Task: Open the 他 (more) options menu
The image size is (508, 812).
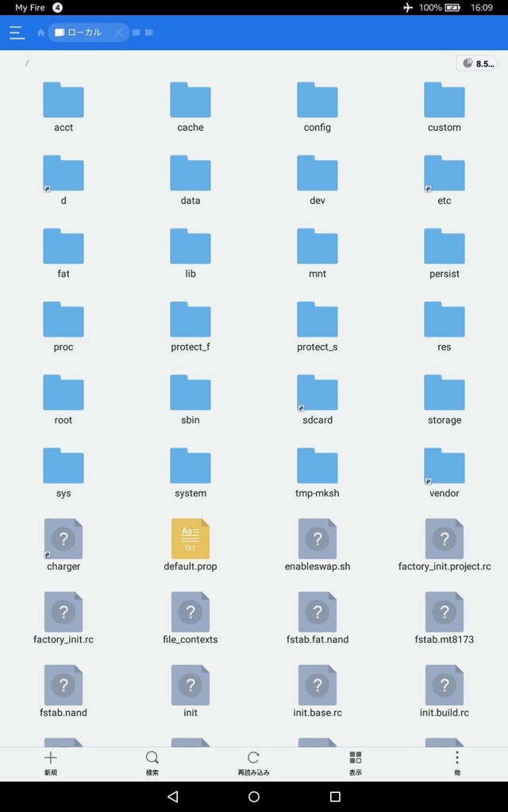Action: pos(456,764)
